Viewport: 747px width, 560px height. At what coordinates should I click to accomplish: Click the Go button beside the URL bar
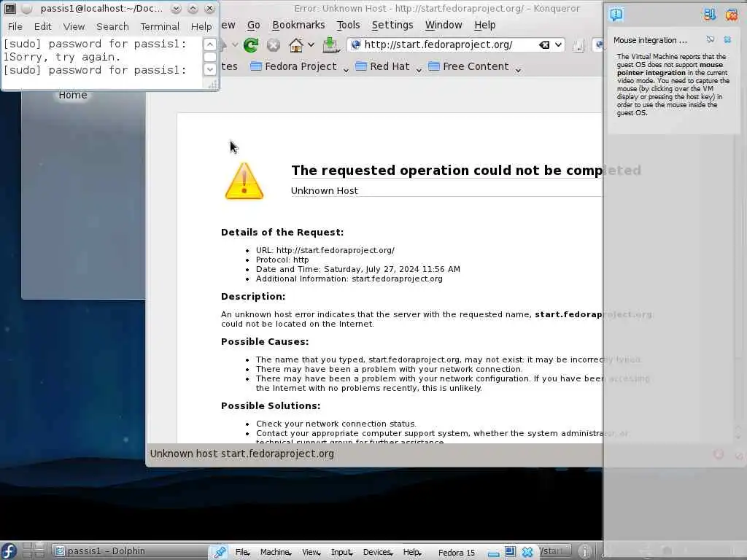(x=578, y=46)
